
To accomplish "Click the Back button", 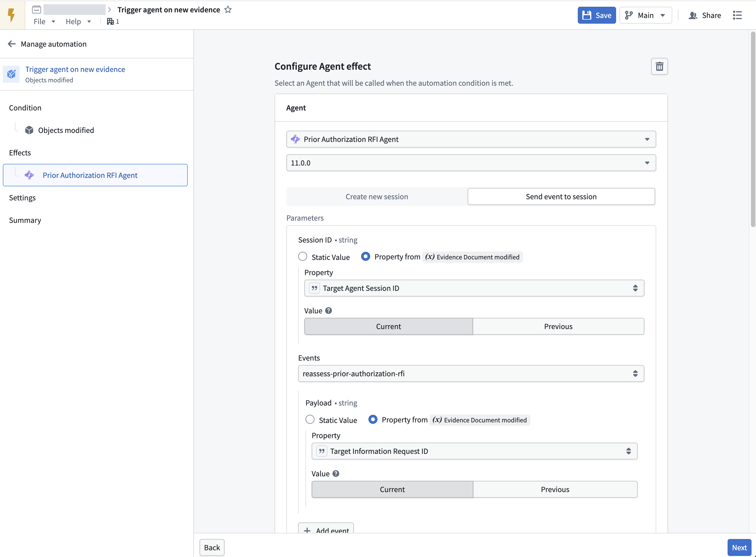I will point(212,547).
